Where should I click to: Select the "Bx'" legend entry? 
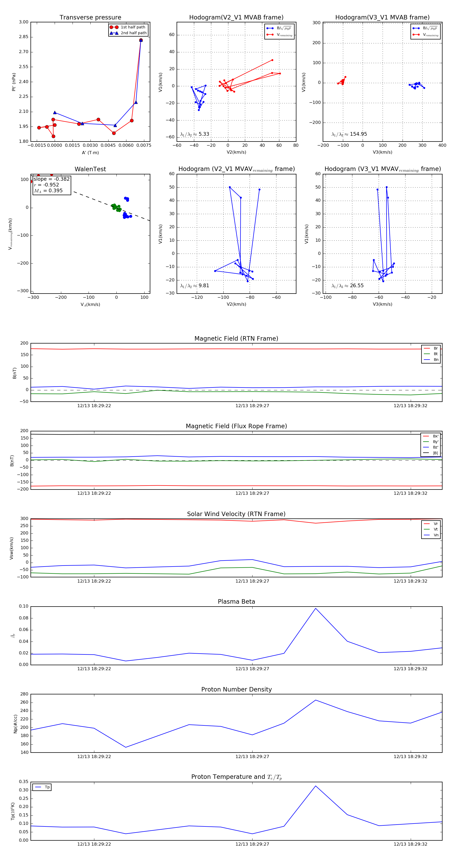[431, 436]
